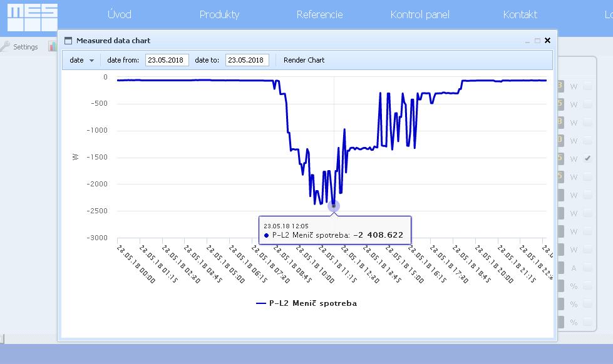Image resolution: width=613 pixels, height=364 pixels.
Task: Go to the Produkty page
Action: click(219, 14)
